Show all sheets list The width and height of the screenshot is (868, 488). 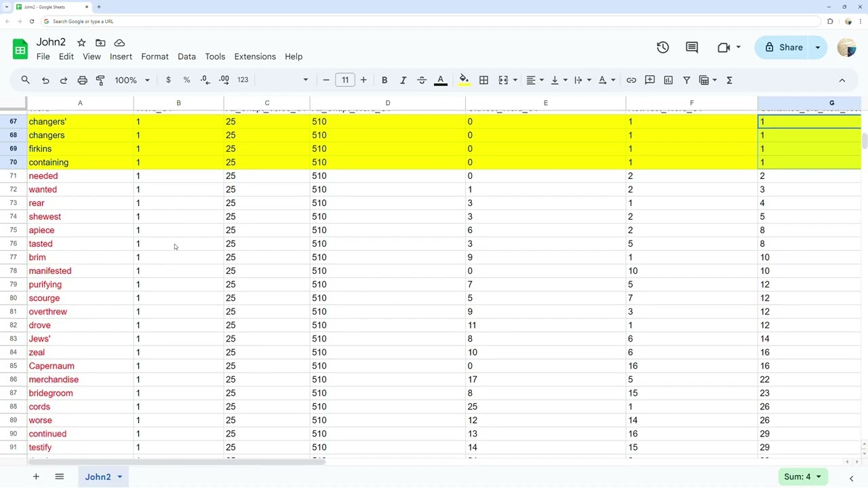pyautogui.click(x=59, y=476)
